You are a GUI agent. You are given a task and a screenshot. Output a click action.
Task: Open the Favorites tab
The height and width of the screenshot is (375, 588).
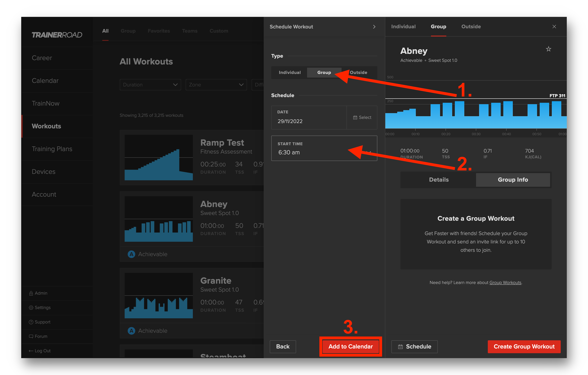159,31
